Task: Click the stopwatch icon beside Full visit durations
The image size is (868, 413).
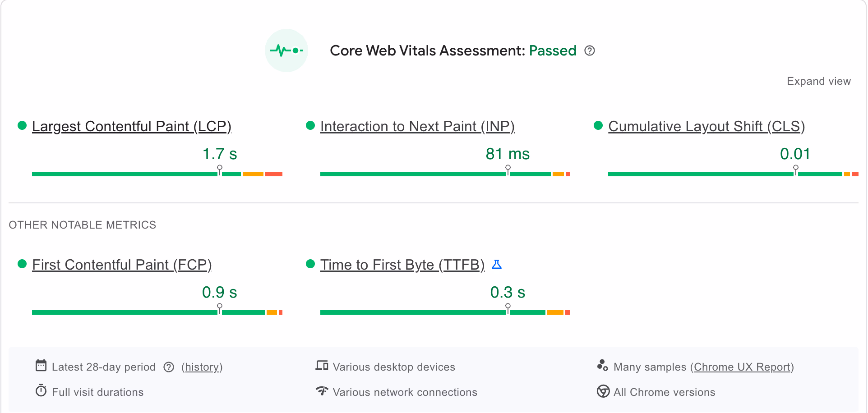Action: pyautogui.click(x=41, y=391)
